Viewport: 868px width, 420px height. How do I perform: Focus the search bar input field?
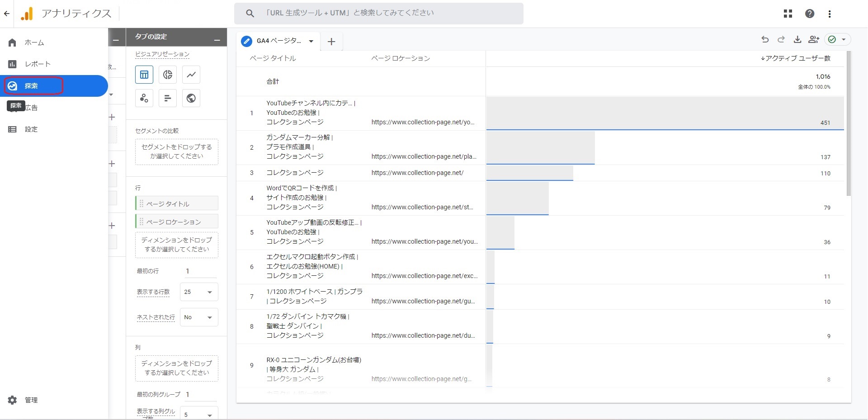click(x=378, y=13)
